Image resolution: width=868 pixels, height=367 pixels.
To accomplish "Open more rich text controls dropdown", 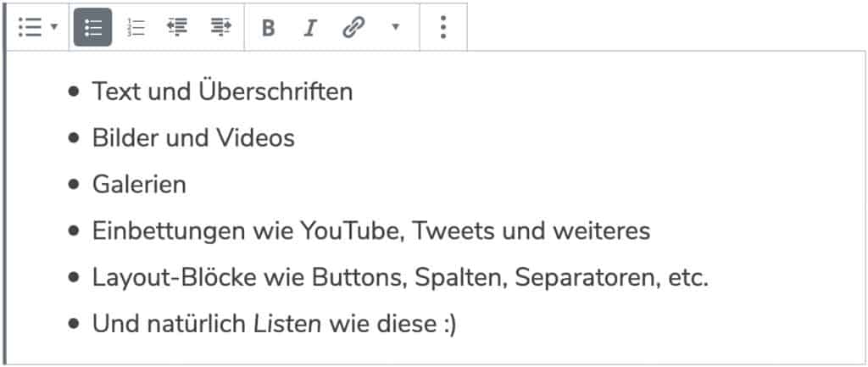I will click(395, 26).
